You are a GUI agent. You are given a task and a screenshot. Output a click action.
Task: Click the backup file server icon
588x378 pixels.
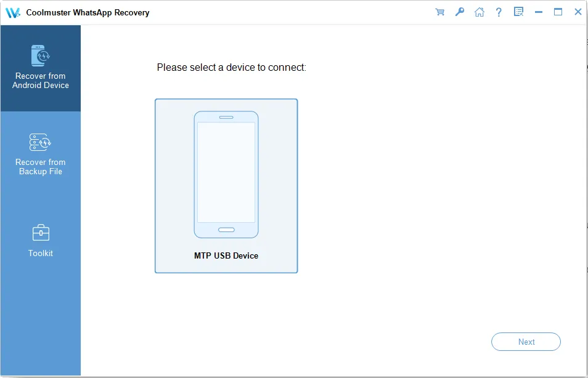pos(40,142)
